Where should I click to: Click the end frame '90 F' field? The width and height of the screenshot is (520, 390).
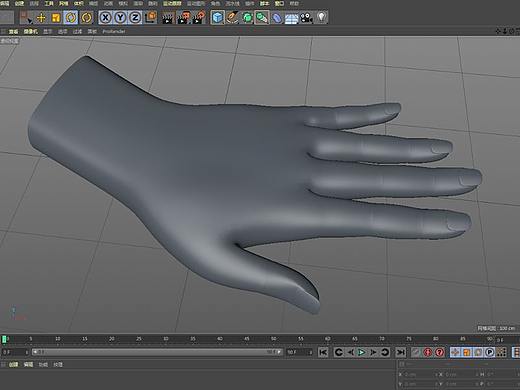299,352
